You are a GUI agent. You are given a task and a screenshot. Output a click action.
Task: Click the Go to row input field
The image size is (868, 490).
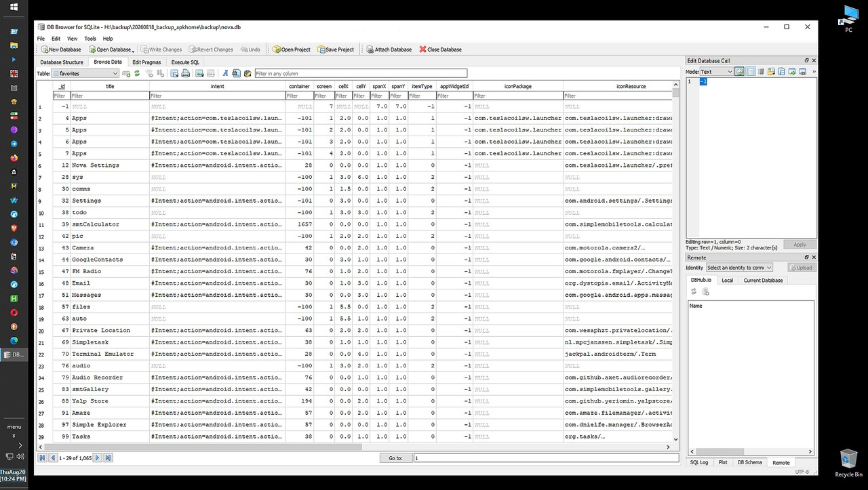(x=546, y=458)
